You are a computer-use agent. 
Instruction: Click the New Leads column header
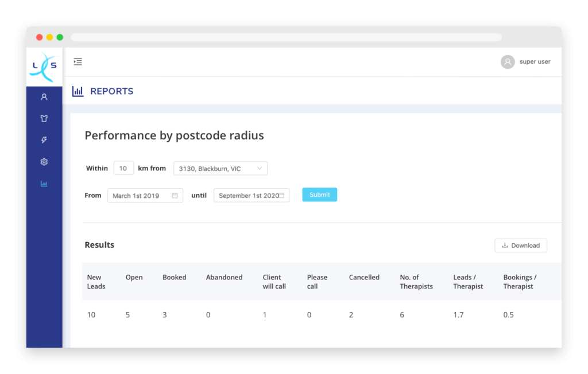click(x=96, y=282)
